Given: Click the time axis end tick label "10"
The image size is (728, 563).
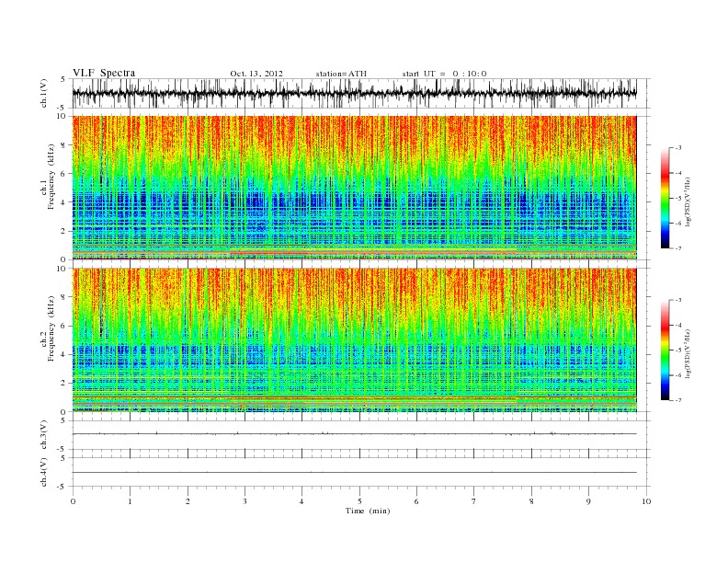Looking at the screenshot, I should [x=646, y=501].
